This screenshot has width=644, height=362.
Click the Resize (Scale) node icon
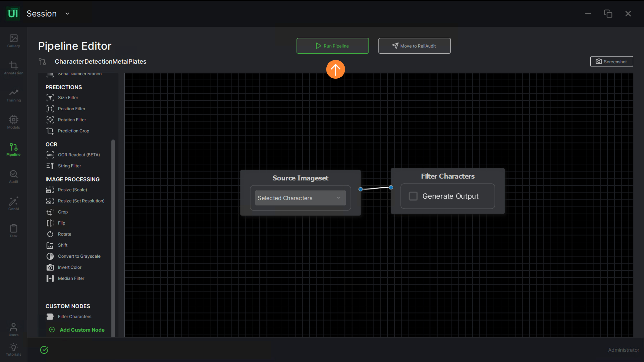pyautogui.click(x=50, y=190)
